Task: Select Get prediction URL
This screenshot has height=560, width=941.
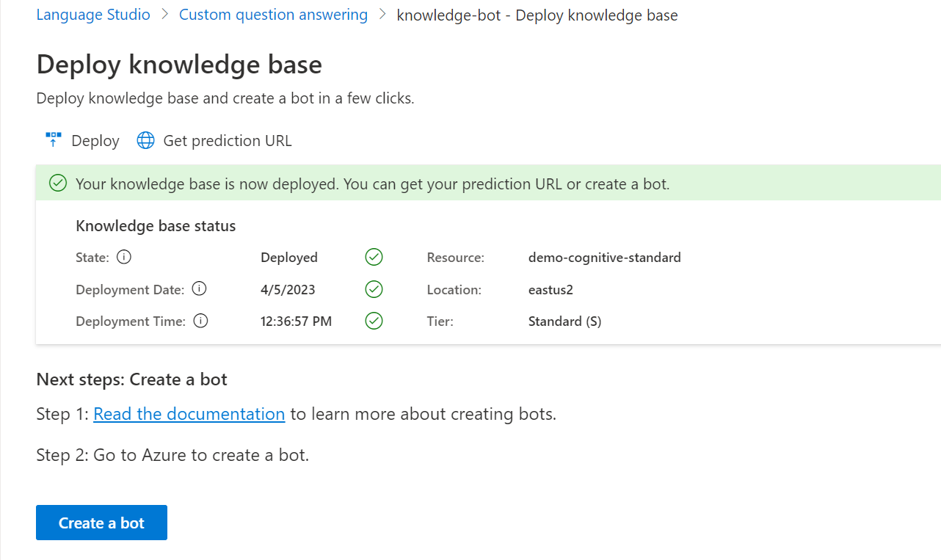Action: tap(227, 141)
